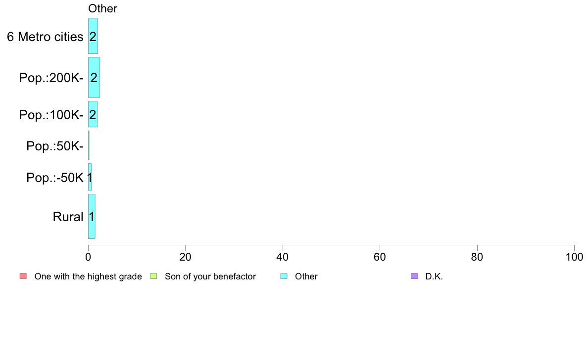Click the x-axis tick label 40

coord(283,257)
